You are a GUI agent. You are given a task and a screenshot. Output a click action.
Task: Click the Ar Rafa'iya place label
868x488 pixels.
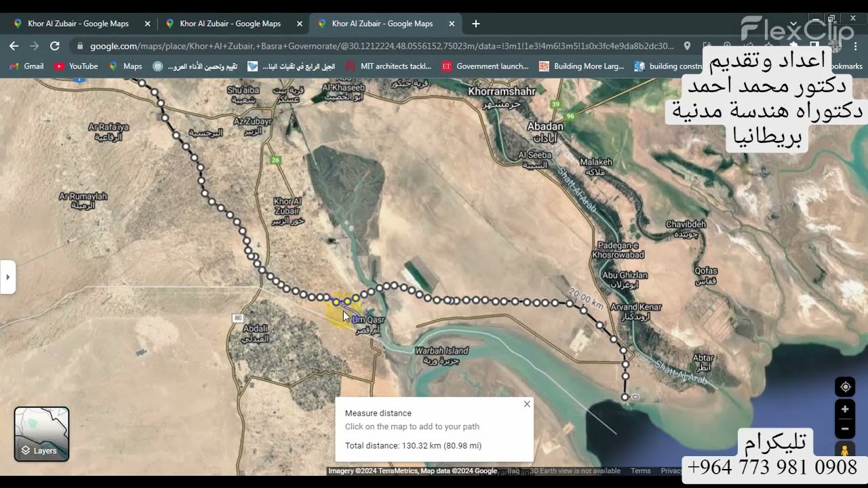[x=108, y=131]
